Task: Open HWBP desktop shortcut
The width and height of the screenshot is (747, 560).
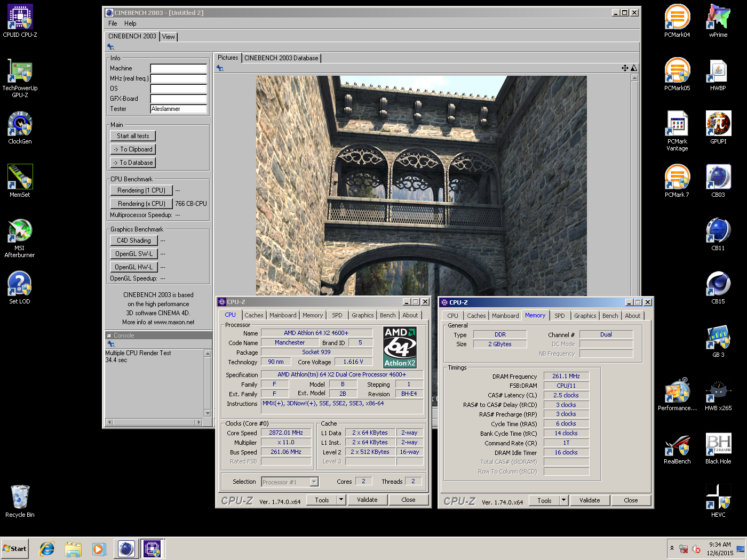Action: pos(718,75)
